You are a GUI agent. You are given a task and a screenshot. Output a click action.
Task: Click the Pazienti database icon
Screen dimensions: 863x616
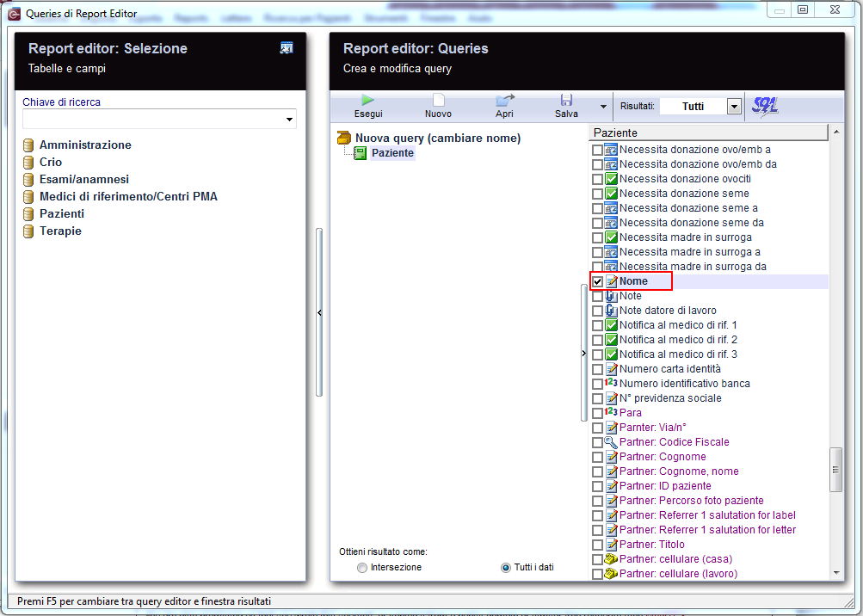pos(28,213)
